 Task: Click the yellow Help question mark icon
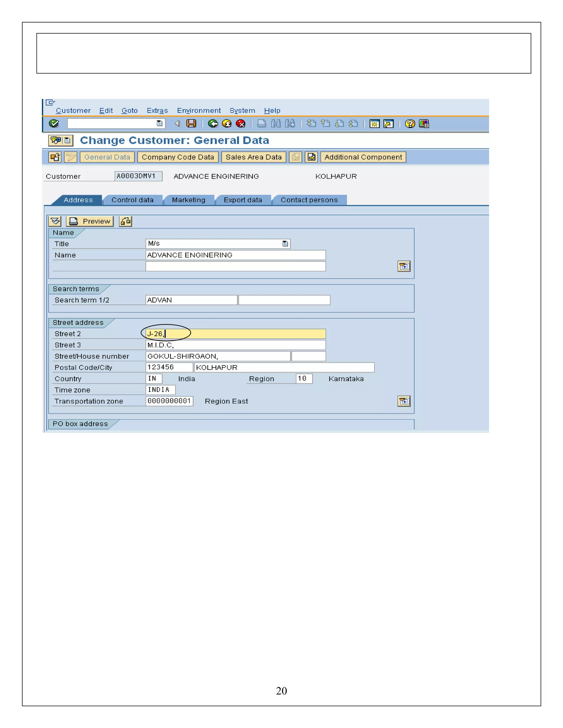pos(410,124)
